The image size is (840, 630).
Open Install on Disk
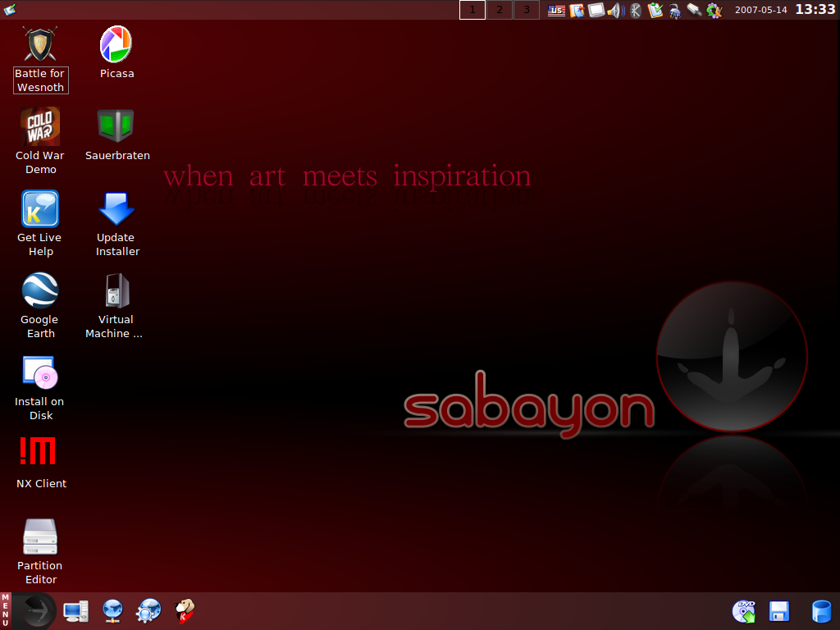pyautogui.click(x=39, y=372)
